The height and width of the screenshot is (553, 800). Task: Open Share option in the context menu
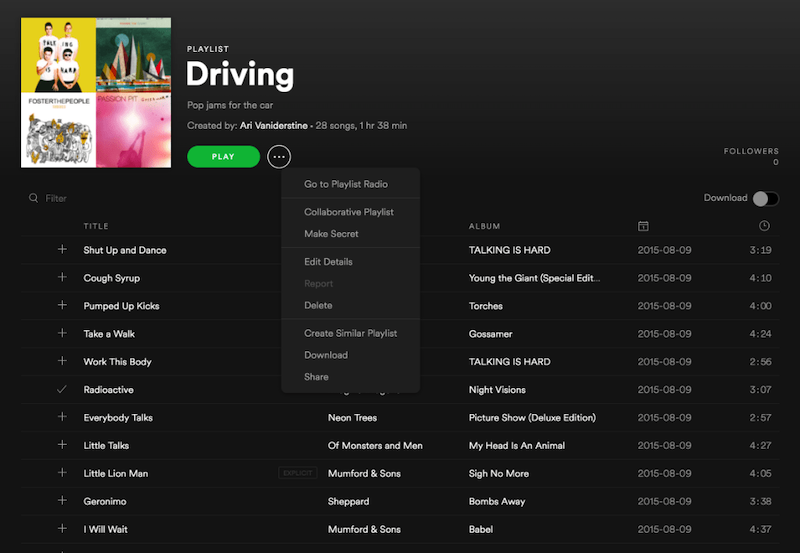(316, 377)
